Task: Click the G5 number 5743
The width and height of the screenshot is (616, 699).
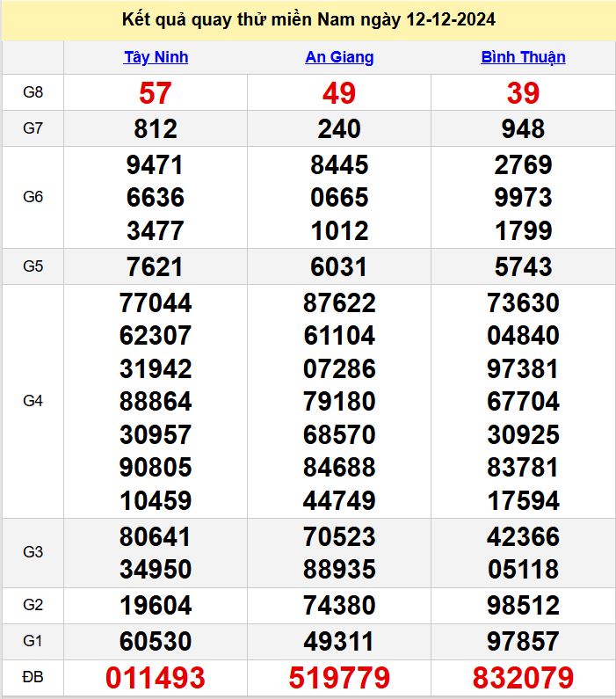Action: [x=524, y=266]
